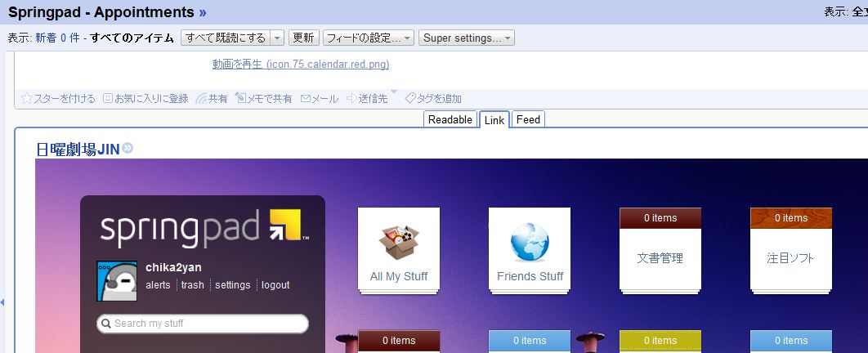Click the Search my stuff field

click(x=203, y=324)
